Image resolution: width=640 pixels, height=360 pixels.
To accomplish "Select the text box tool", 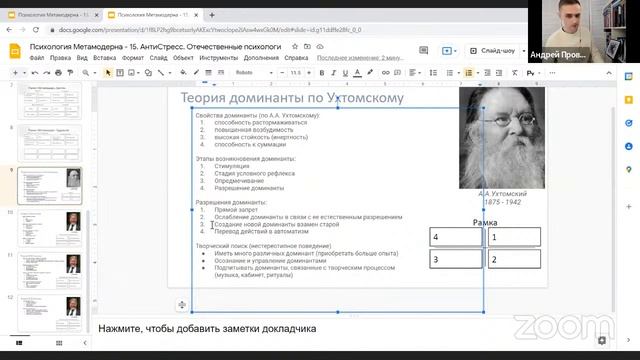I will tap(120, 73).
